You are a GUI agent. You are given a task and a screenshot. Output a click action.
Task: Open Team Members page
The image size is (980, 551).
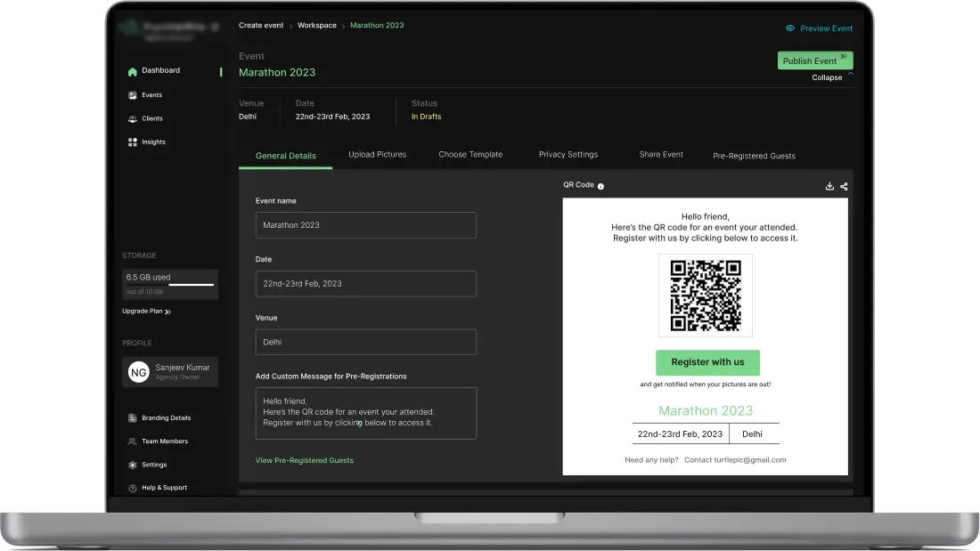pos(164,442)
